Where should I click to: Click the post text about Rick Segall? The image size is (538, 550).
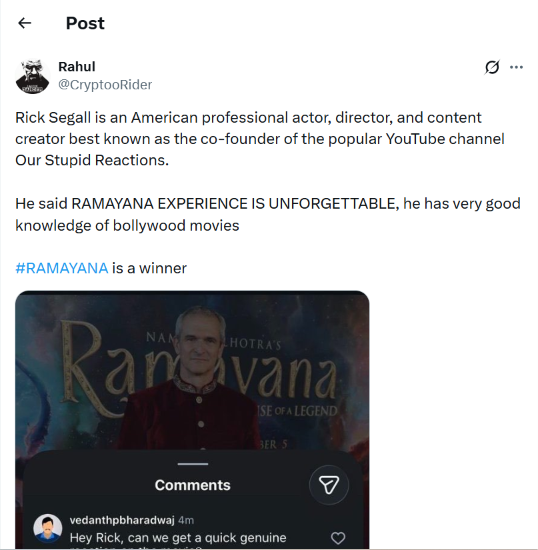[x=260, y=139]
